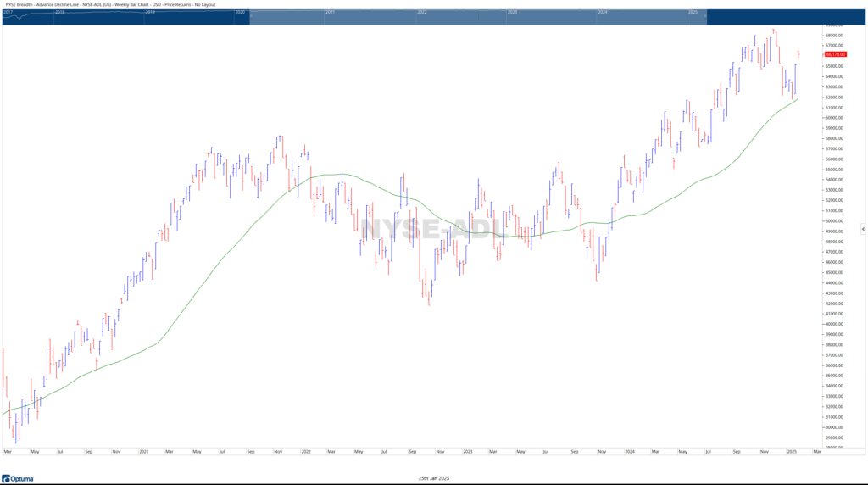
Task: Select 2024 in the top overview strip
Action: pyautogui.click(x=603, y=13)
